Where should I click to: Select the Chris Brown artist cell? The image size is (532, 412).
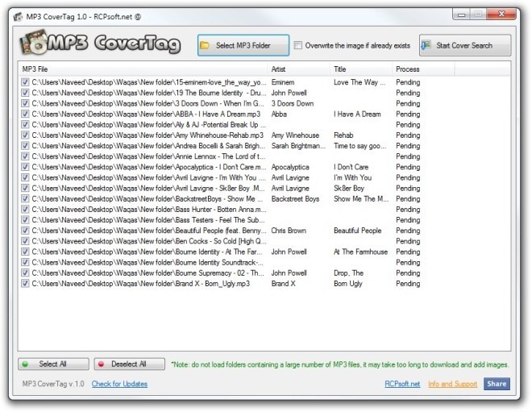click(289, 231)
